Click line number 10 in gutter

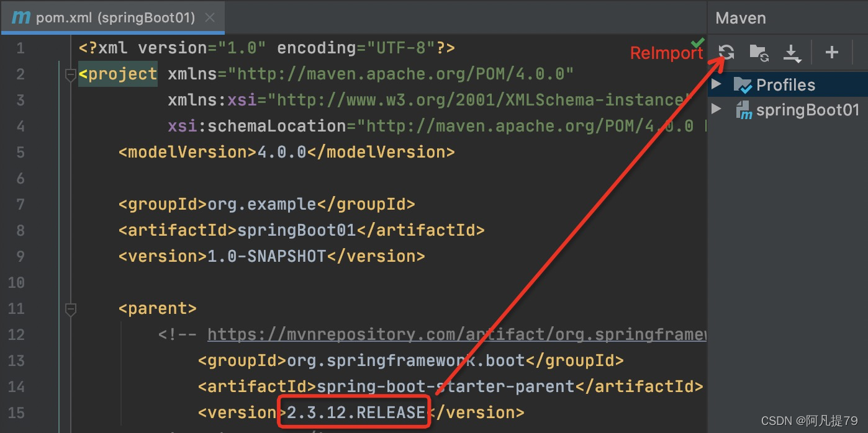point(17,283)
